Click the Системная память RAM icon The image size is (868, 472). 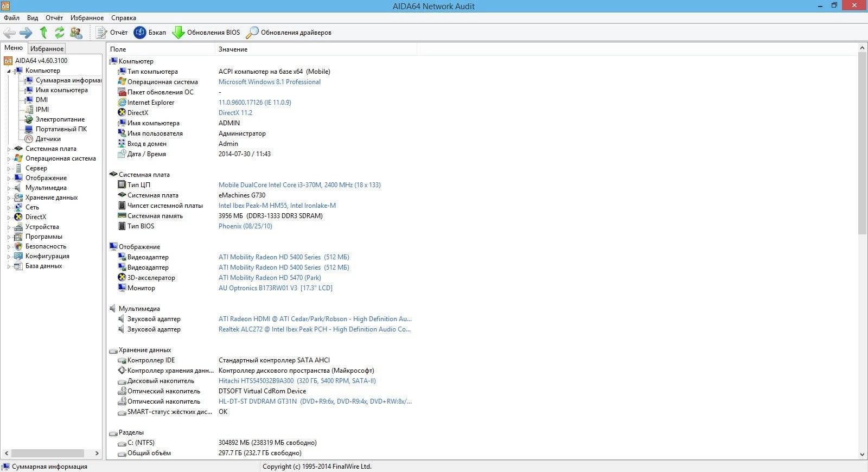122,216
